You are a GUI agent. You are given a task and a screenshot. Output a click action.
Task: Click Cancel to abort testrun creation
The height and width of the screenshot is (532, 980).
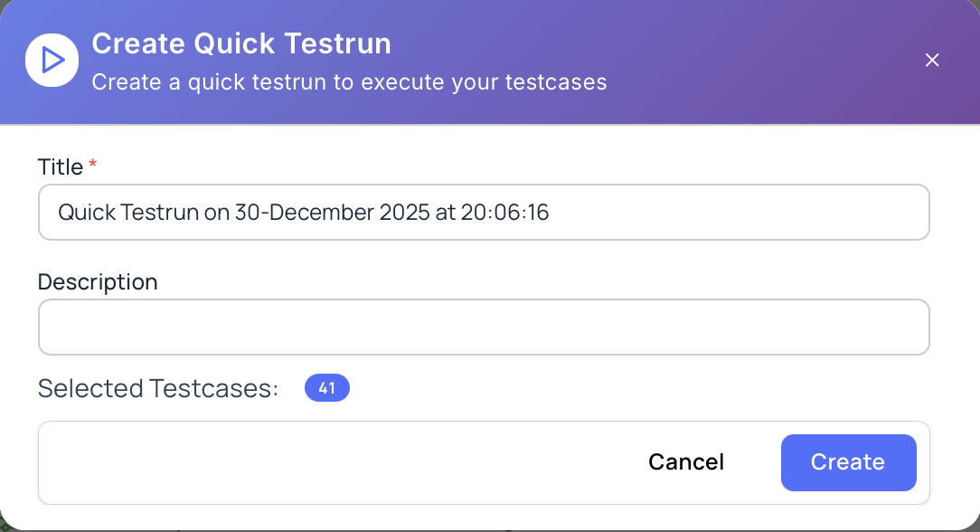point(685,461)
